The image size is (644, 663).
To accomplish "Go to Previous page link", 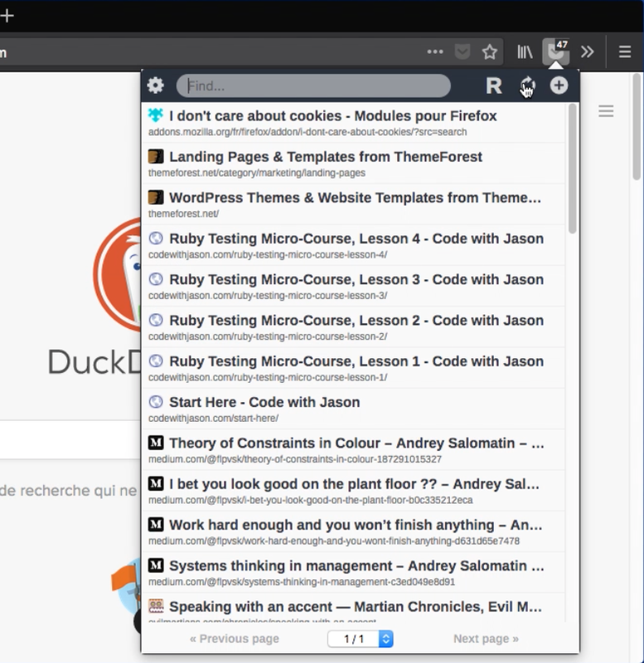I will click(235, 638).
